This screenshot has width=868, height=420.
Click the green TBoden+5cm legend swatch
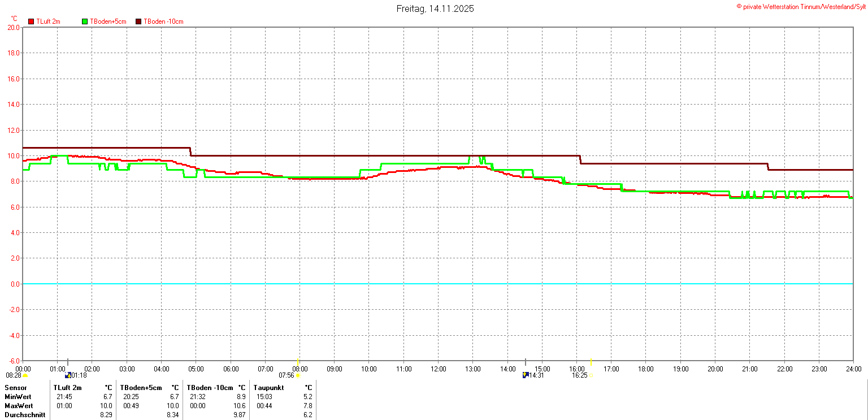[85, 21]
